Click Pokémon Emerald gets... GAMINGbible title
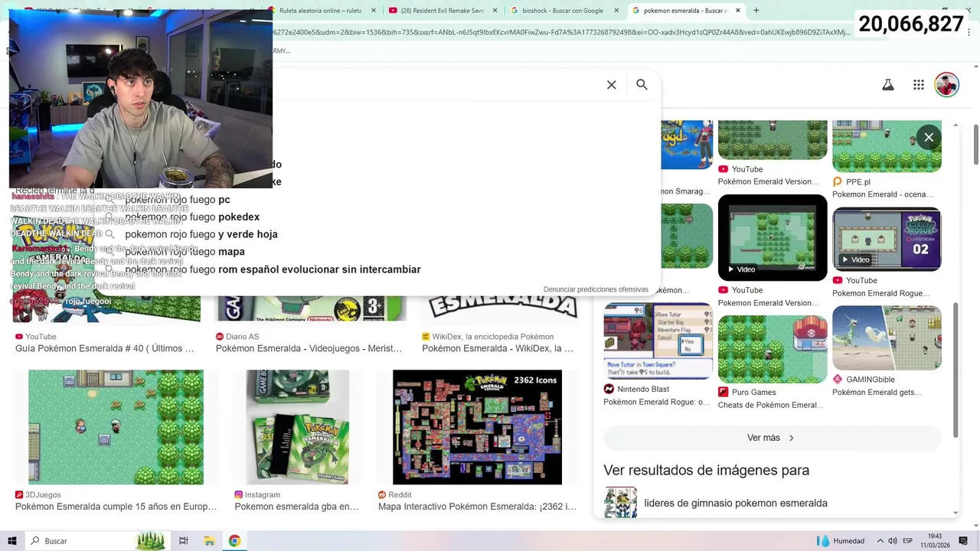980x551 pixels. pyautogui.click(x=877, y=393)
